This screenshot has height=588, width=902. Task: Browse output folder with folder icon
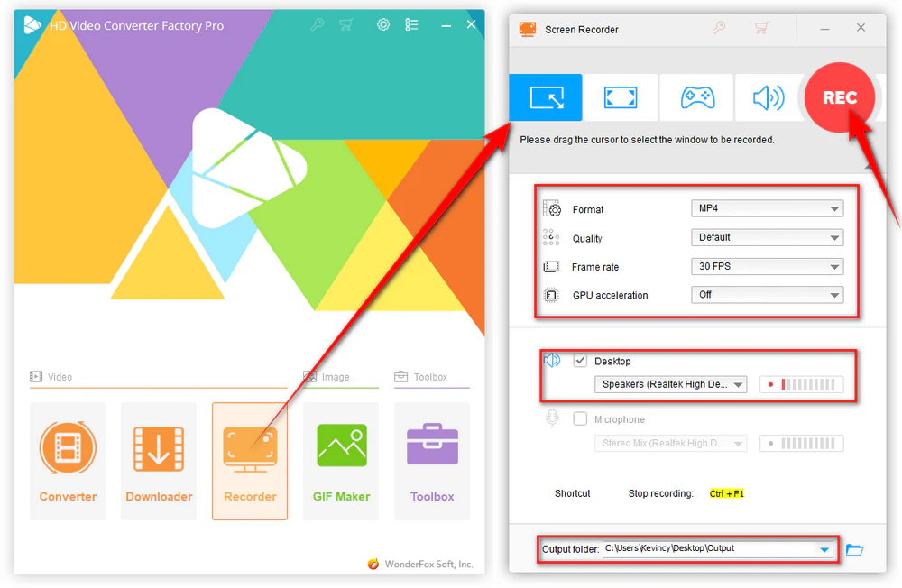(854, 550)
